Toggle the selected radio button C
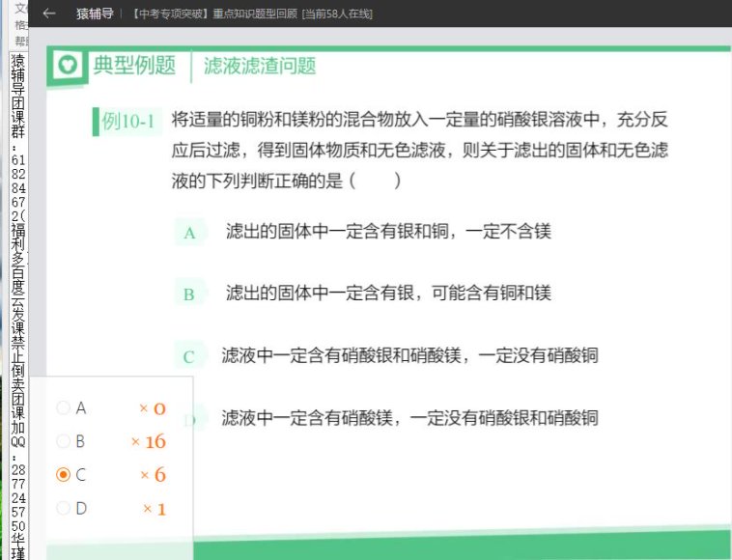This screenshot has height=560, width=732. coord(64,475)
